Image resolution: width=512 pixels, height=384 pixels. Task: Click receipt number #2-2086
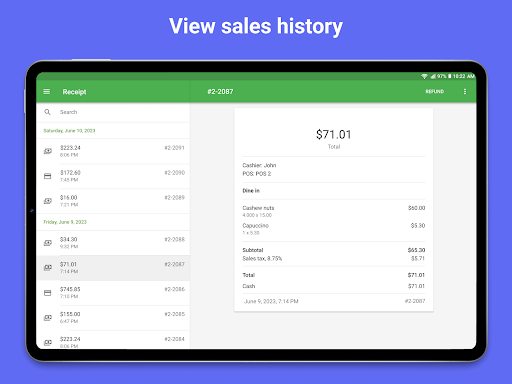pos(174,289)
